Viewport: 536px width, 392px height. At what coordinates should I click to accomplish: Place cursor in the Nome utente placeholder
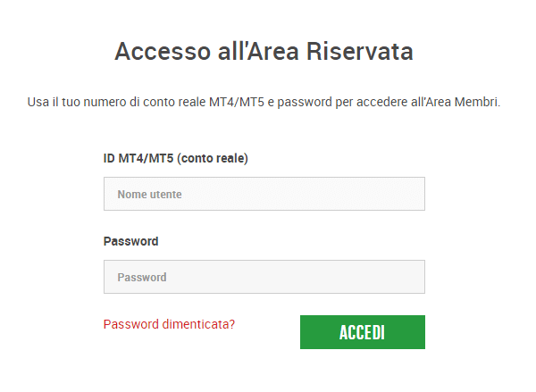pyautogui.click(x=144, y=194)
